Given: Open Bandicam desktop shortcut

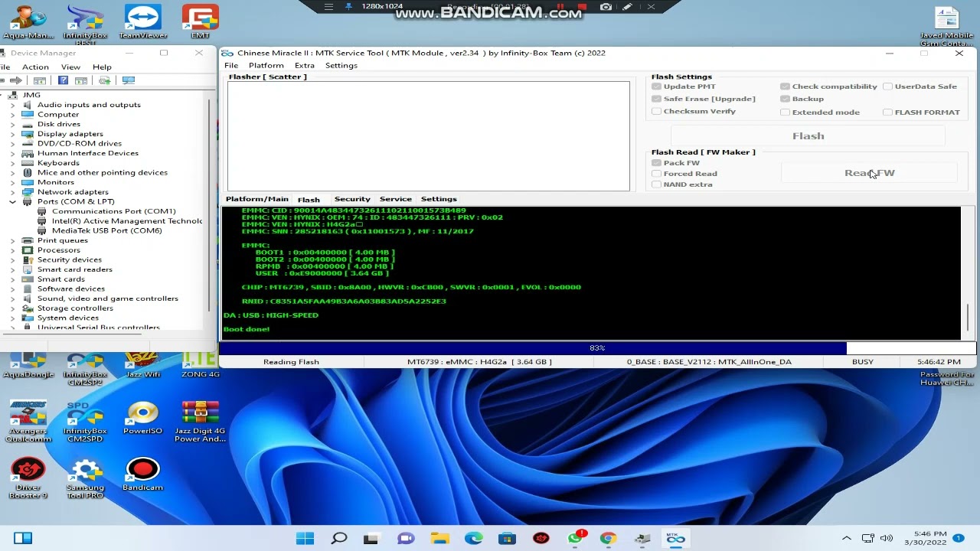Looking at the screenshot, I should tap(142, 474).
